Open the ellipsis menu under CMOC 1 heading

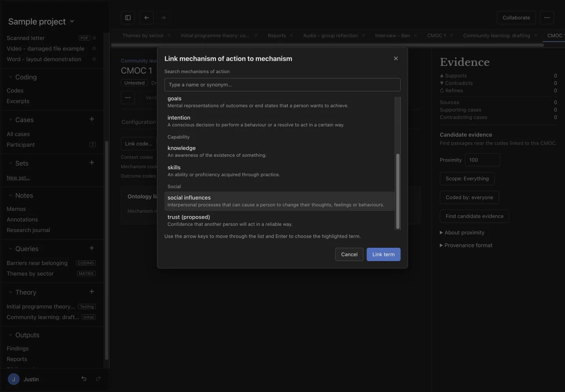click(128, 98)
